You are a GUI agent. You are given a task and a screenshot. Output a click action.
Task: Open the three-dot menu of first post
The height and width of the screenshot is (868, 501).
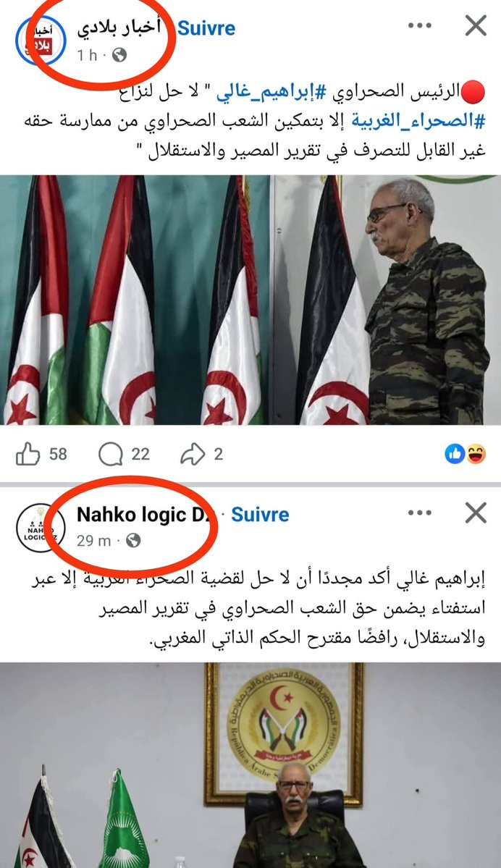point(419,25)
